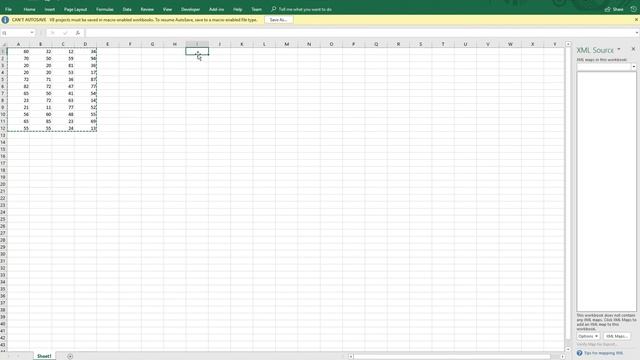Open the Help ribbon tab
The height and width of the screenshot is (360, 640).
[x=238, y=9]
